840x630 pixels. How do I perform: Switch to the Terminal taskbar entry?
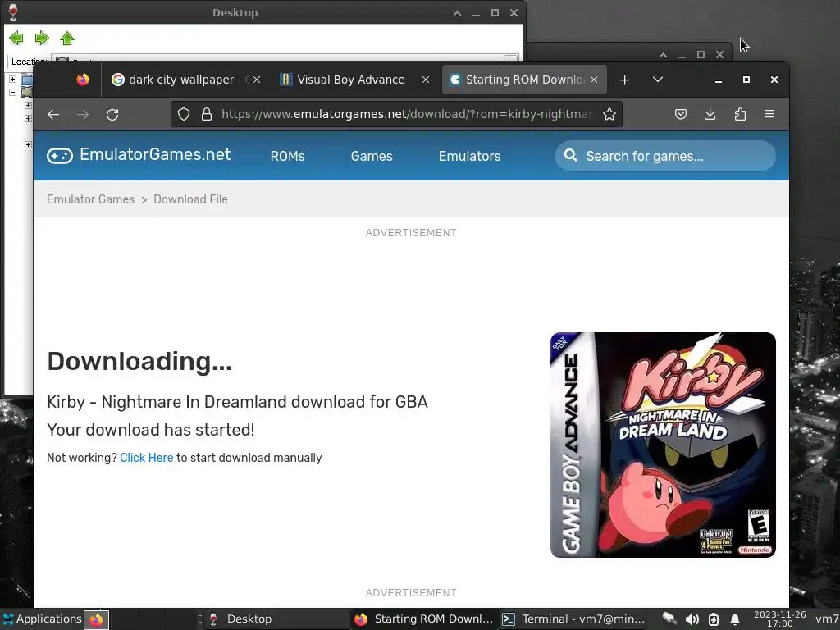tap(573, 619)
